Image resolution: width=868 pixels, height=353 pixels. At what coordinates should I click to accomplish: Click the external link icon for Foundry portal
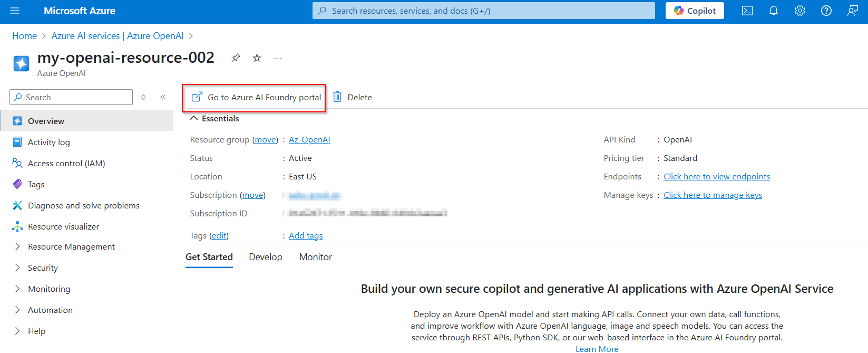click(197, 97)
